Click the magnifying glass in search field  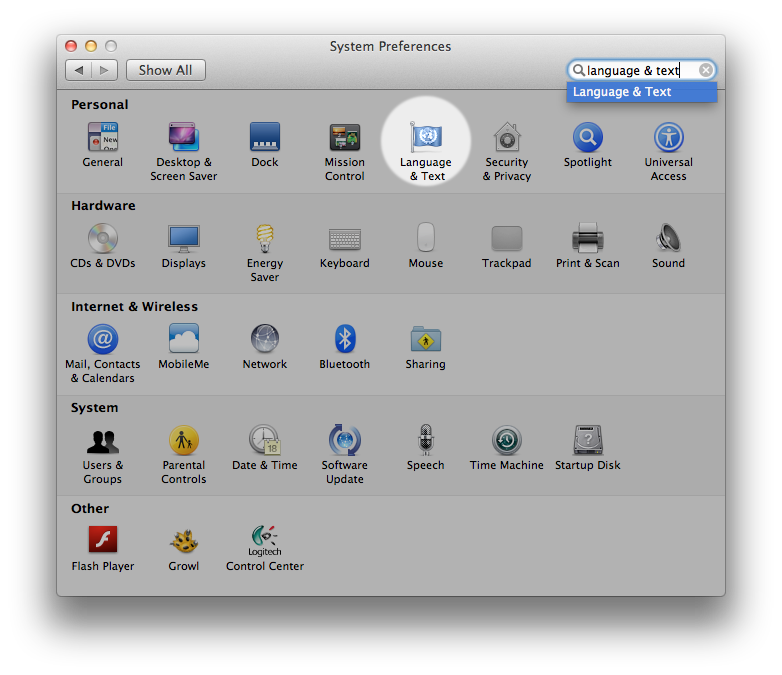pos(579,70)
